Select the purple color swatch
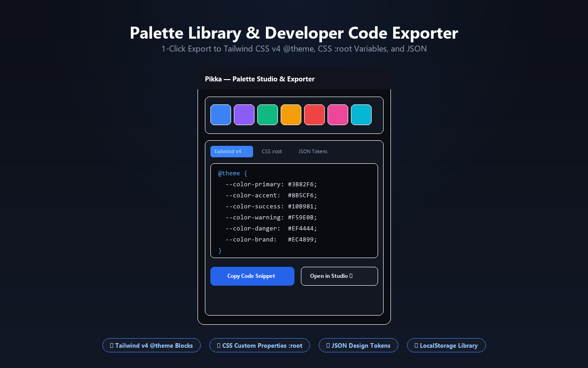This screenshot has width=588, height=368. [x=244, y=115]
